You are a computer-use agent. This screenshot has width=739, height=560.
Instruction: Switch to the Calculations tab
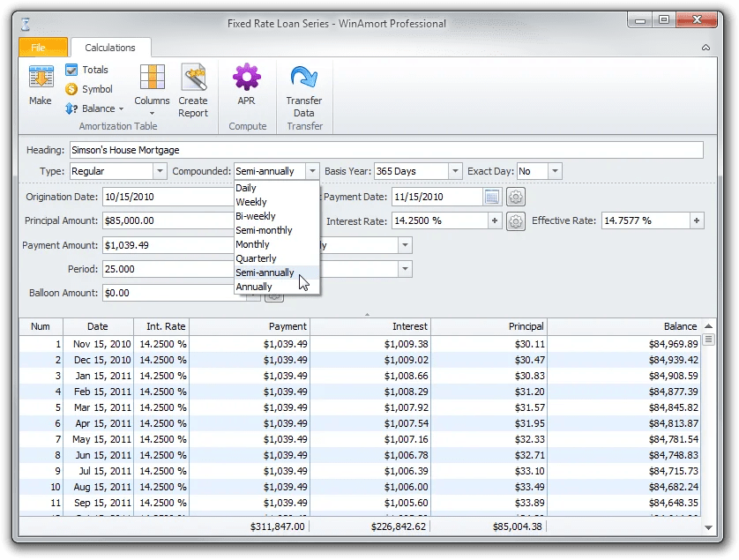pos(110,47)
